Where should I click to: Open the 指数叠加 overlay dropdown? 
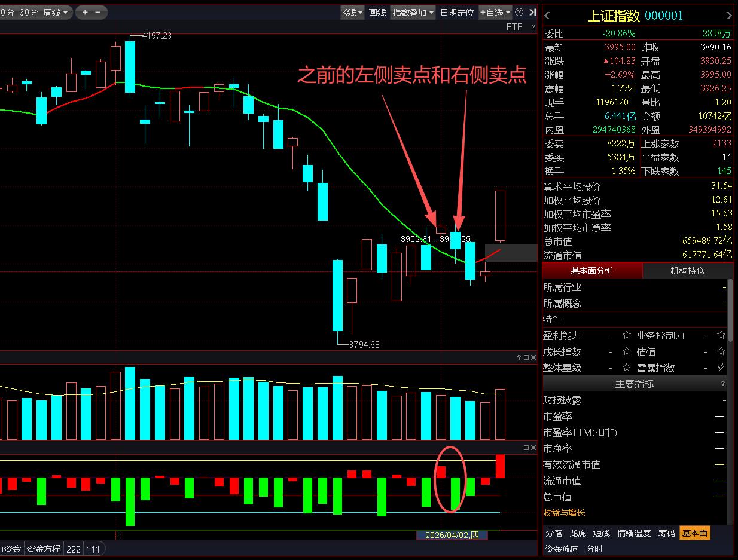coord(413,12)
